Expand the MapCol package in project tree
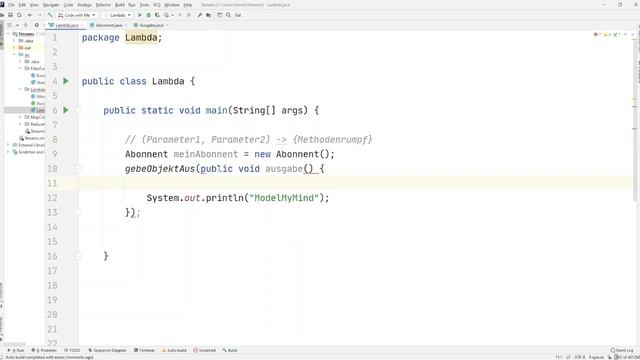The height and width of the screenshot is (360, 640). point(20,117)
